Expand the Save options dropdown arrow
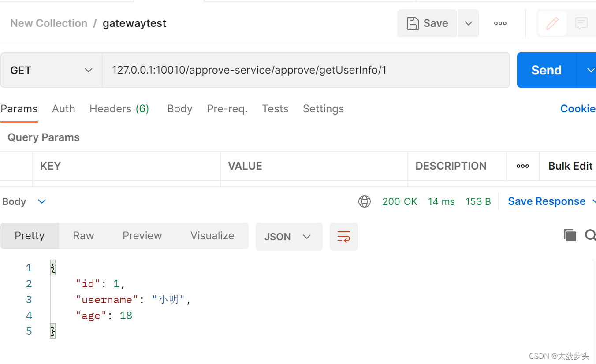 469,23
